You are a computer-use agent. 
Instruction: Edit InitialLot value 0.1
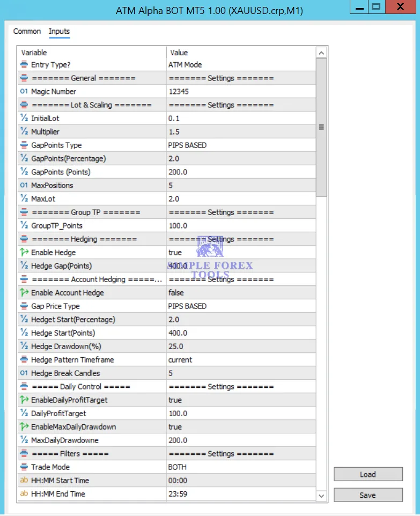tap(241, 118)
